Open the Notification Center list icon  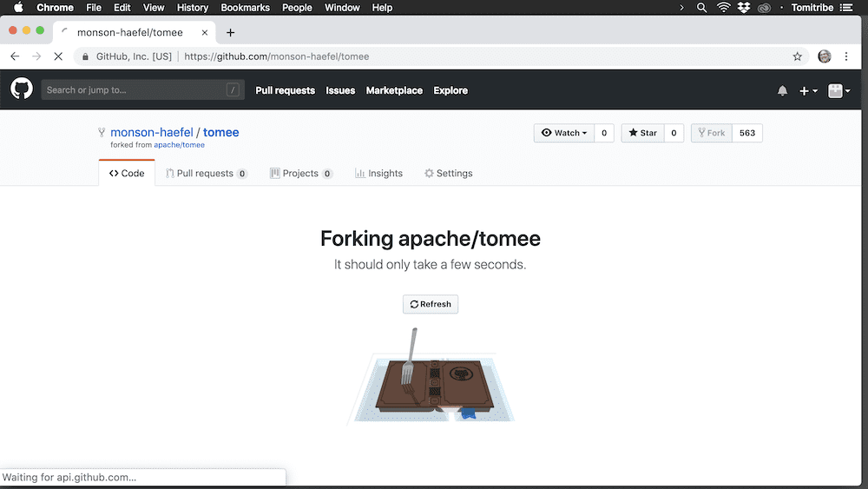point(845,8)
